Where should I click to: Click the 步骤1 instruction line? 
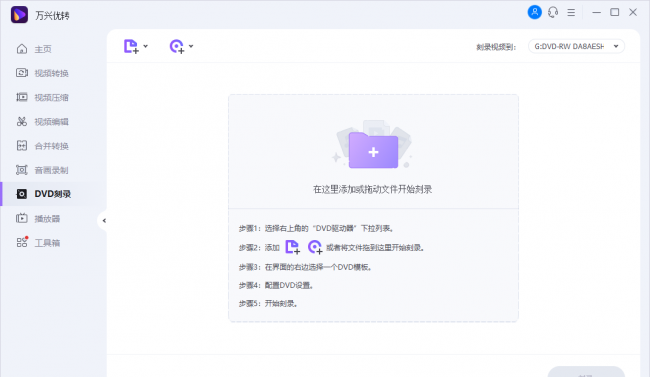click(316, 228)
